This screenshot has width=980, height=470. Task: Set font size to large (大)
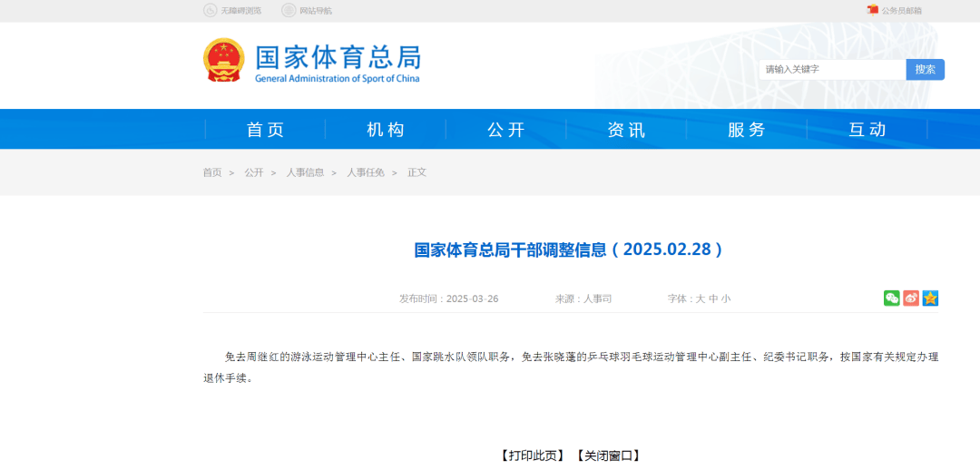(700, 299)
